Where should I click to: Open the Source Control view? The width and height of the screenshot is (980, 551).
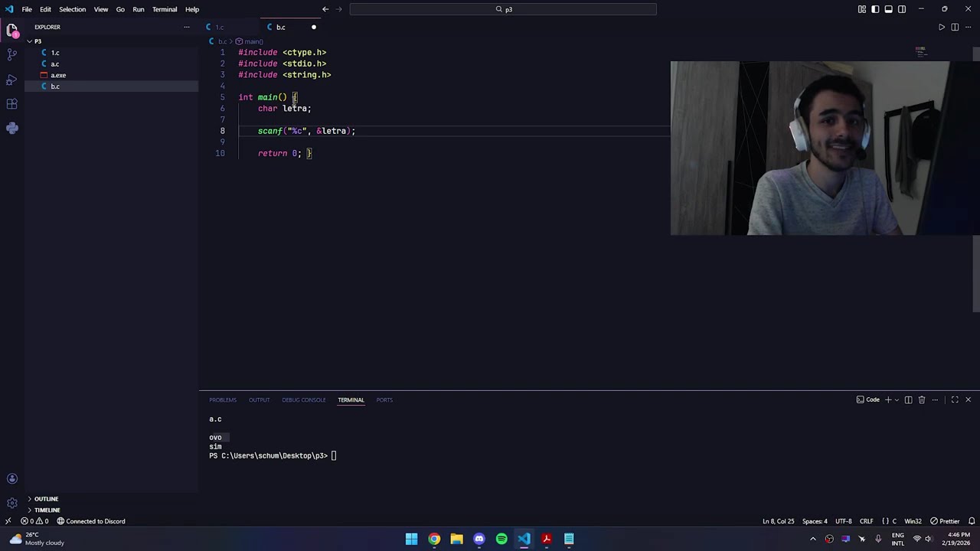[11, 55]
